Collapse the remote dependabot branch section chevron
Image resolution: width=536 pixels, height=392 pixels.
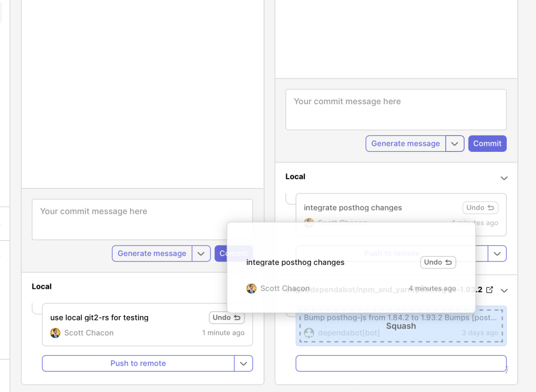click(504, 290)
